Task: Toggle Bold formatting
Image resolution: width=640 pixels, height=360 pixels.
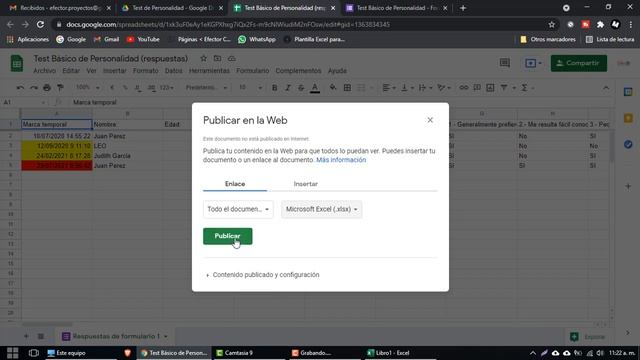Action: tap(275, 88)
